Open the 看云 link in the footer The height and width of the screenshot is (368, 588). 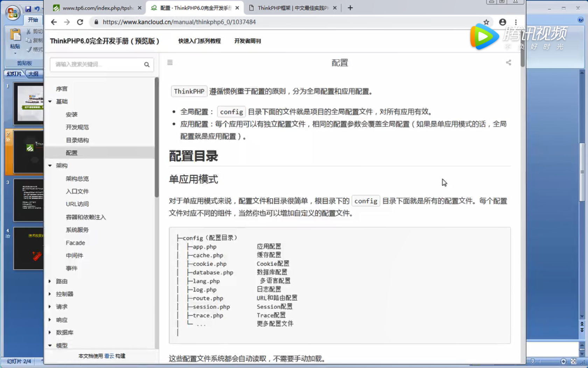[109, 356]
